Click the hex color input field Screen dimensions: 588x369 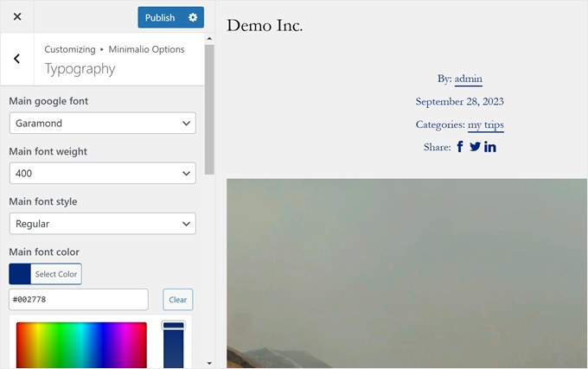(79, 300)
